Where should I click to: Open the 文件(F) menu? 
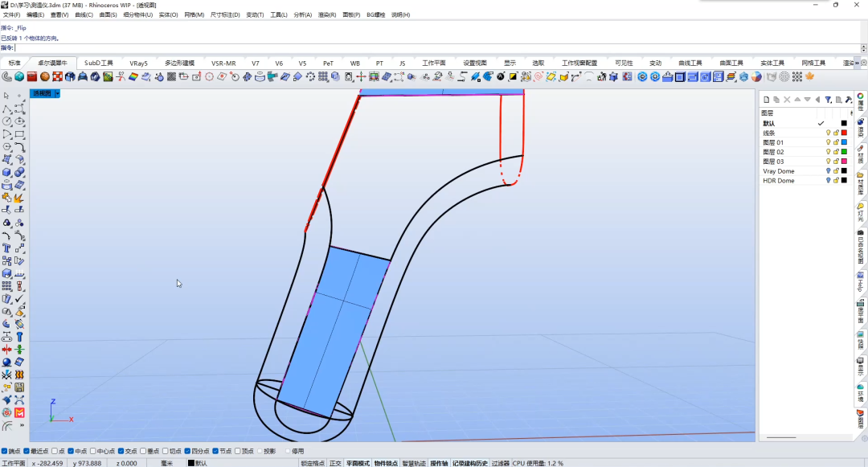coord(11,15)
